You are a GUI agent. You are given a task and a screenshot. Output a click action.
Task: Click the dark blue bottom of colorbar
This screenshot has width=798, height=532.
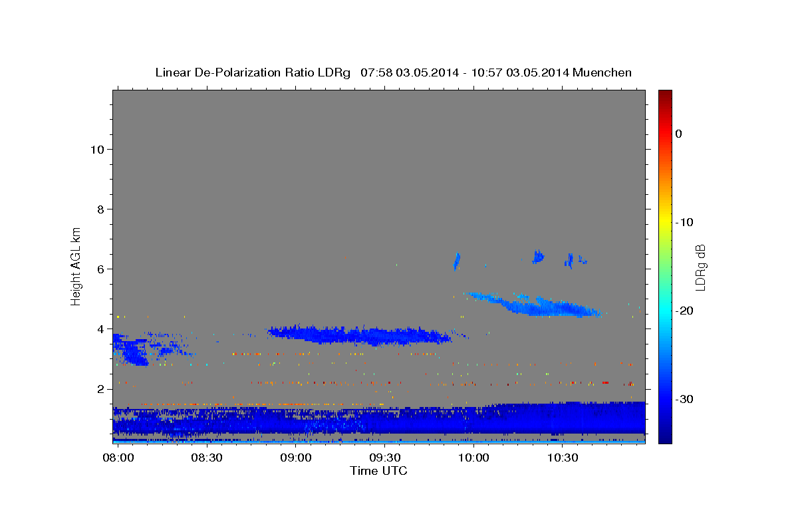click(x=665, y=437)
